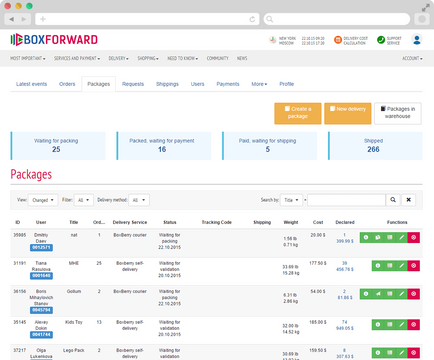This screenshot has height=360, width=434.
Task: Delete package 35145 with the red button
Action: [x=414, y=325]
